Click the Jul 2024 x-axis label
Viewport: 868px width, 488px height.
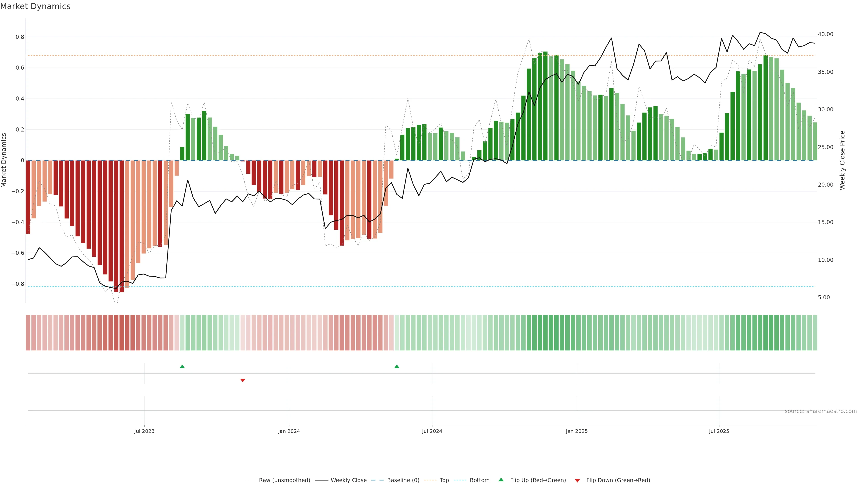click(432, 431)
